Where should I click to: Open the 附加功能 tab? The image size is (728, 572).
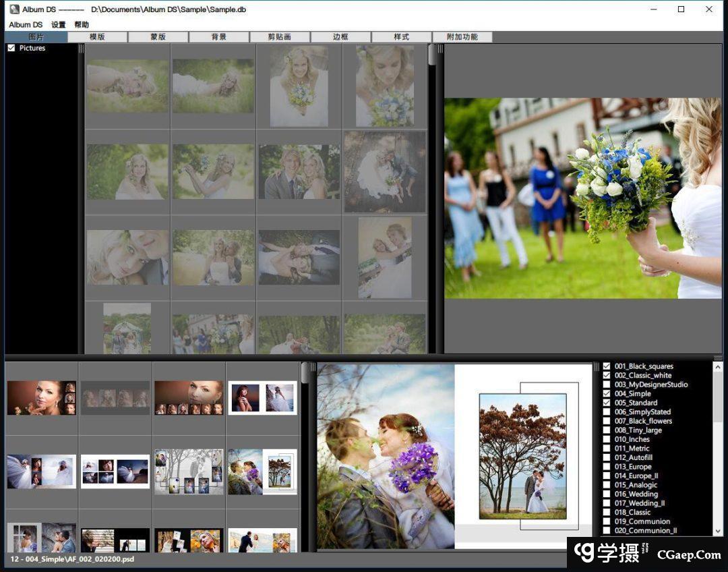click(462, 37)
